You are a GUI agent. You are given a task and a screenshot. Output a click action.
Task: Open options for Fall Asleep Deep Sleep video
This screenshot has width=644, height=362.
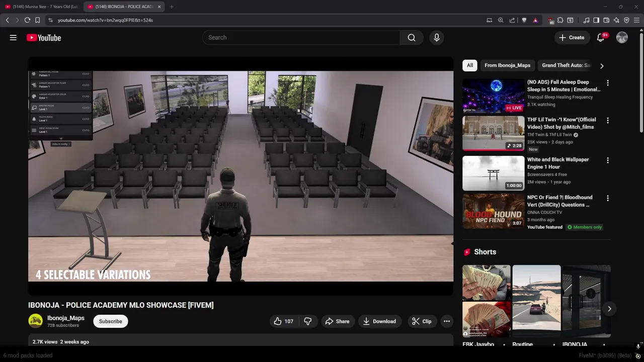[607, 83]
